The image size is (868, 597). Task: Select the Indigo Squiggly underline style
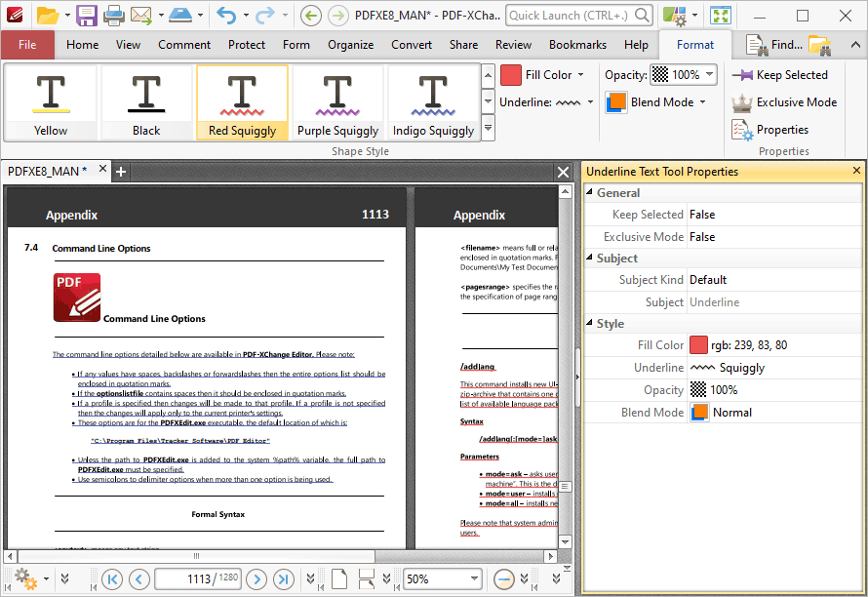pyautogui.click(x=433, y=102)
